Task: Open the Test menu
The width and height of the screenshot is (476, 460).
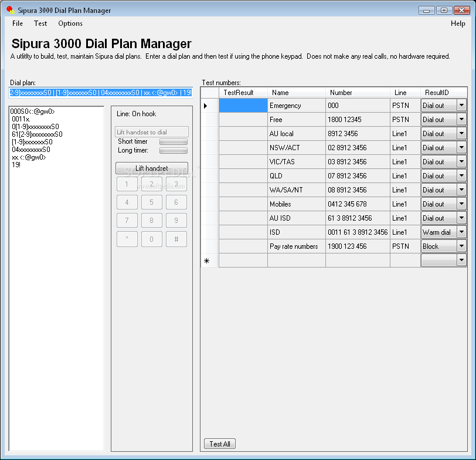Action: point(40,23)
